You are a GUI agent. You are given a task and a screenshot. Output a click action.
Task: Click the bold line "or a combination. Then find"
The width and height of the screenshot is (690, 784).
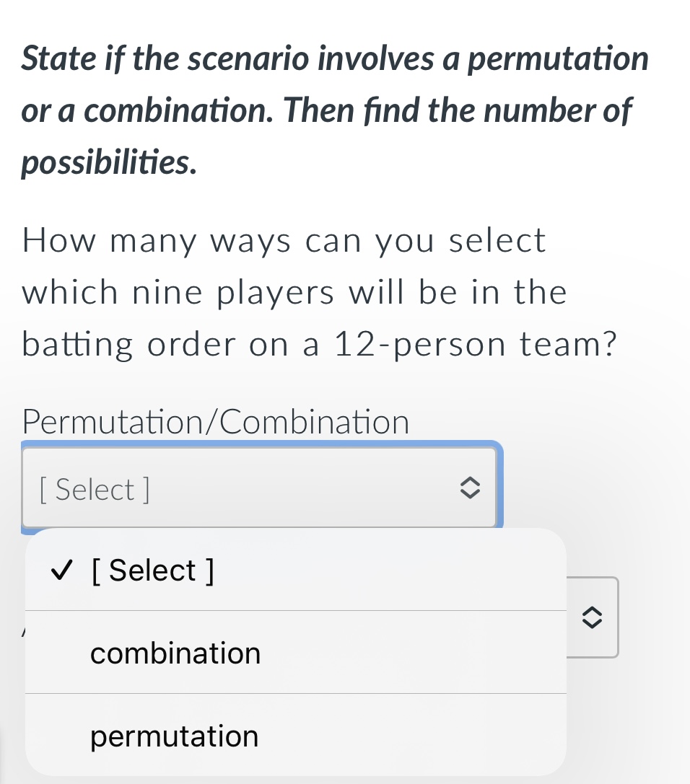point(326,110)
